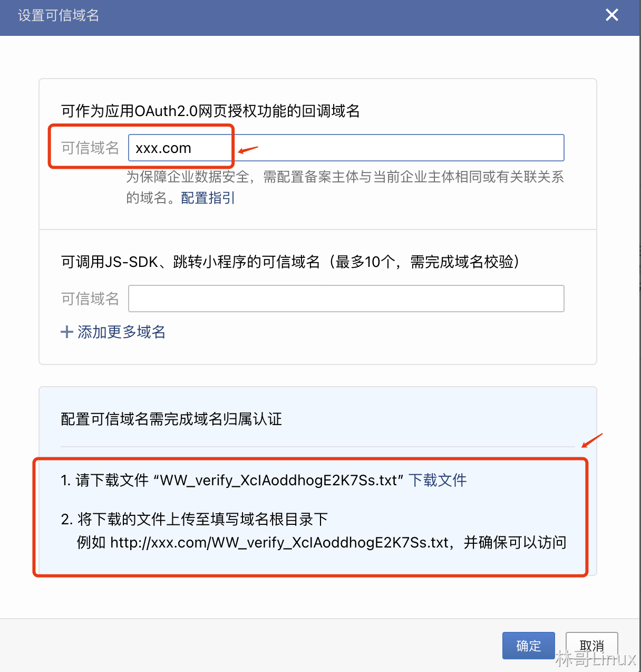
Task: Open the 配置指引 link
Action: point(208,198)
